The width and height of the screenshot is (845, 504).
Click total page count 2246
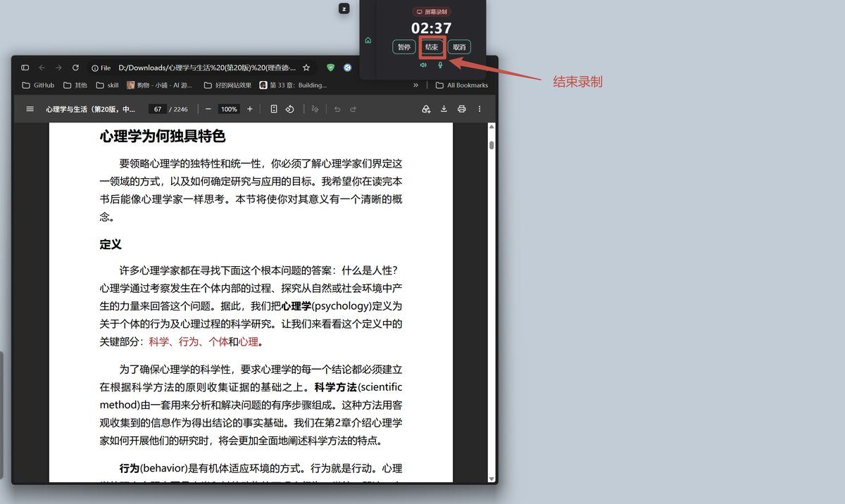pos(181,109)
